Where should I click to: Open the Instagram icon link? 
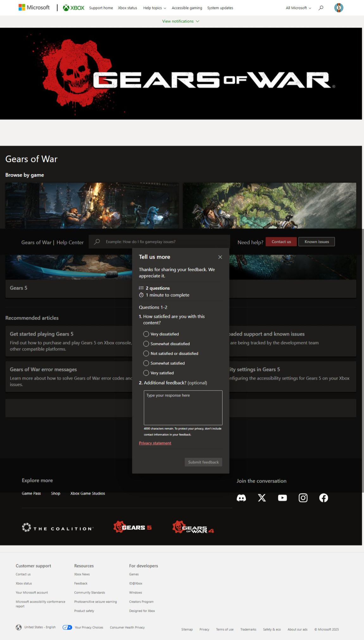303,498
